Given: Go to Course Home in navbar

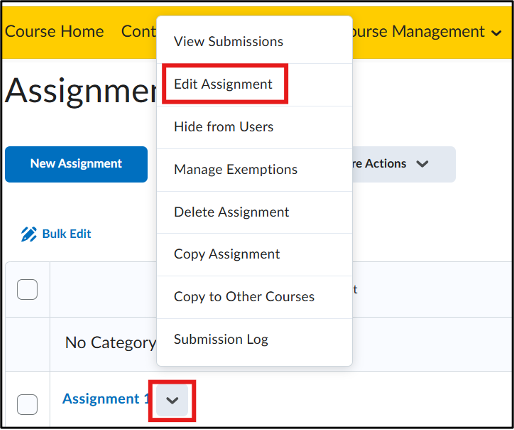Looking at the screenshot, I should tap(54, 32).
